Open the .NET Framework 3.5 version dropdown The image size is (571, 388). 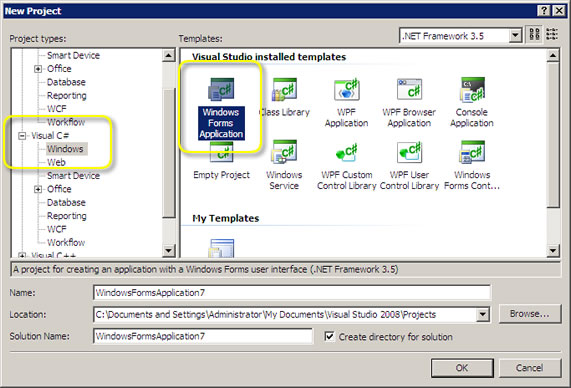pyautogui.click(x=515, y=35)
